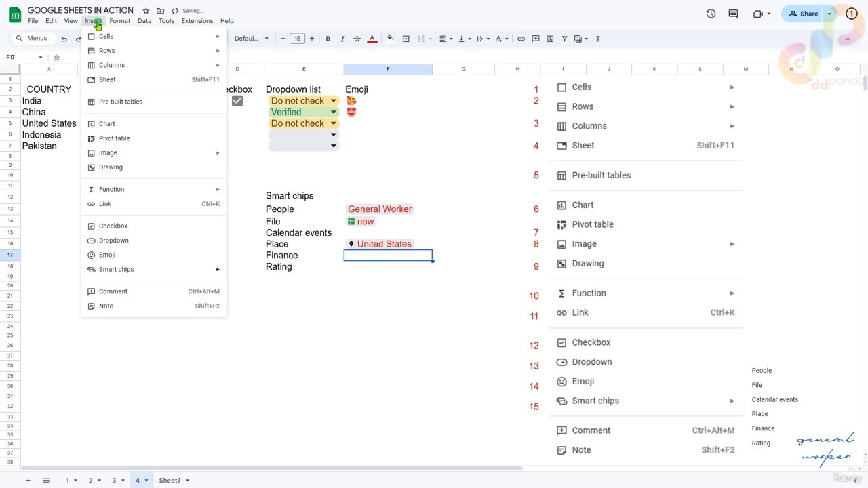
Task: Create a filter with the funnel icon
Action: [x=564, y=39]
